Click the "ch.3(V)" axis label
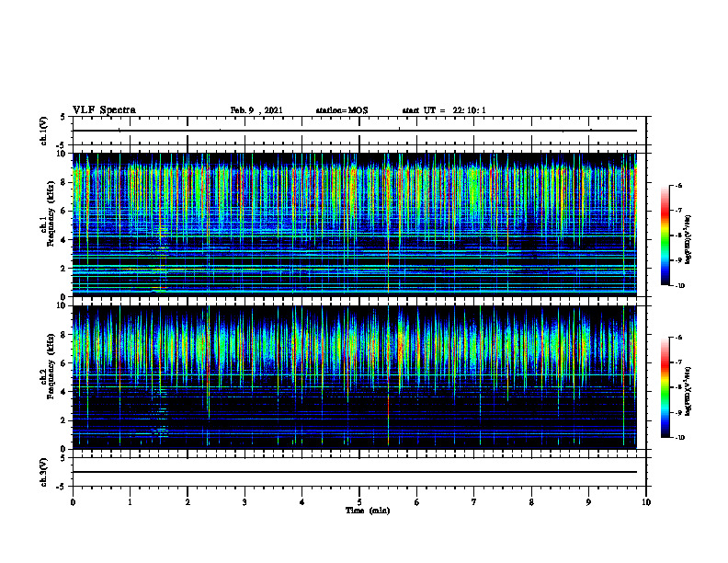 click(43, 472)
